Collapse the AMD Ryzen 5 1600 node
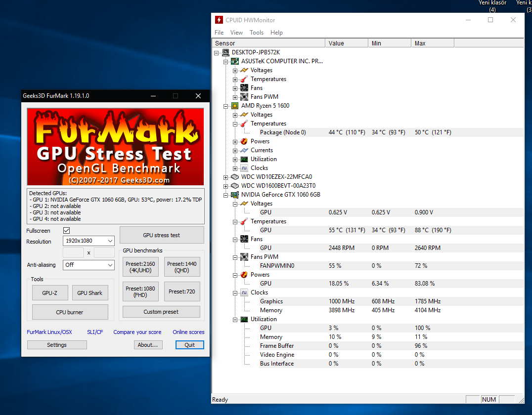This screenshot has width=532, height=415. [x=225, y=106]
